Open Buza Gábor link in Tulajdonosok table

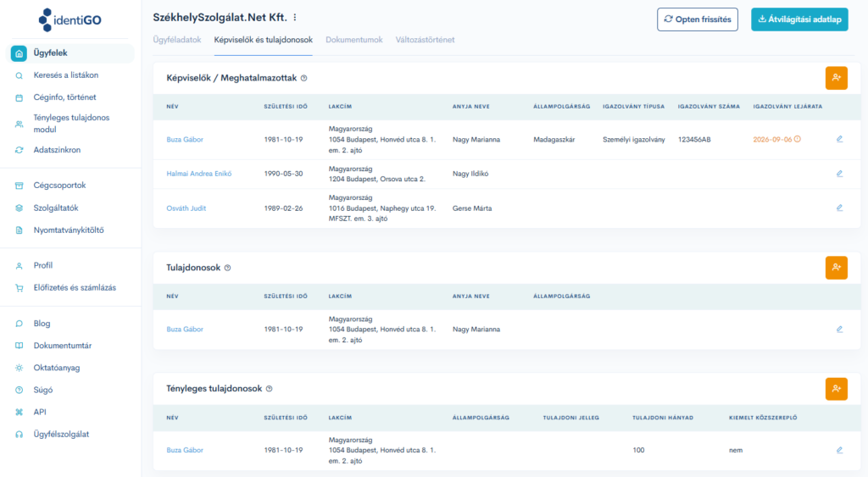coord(185,330)
